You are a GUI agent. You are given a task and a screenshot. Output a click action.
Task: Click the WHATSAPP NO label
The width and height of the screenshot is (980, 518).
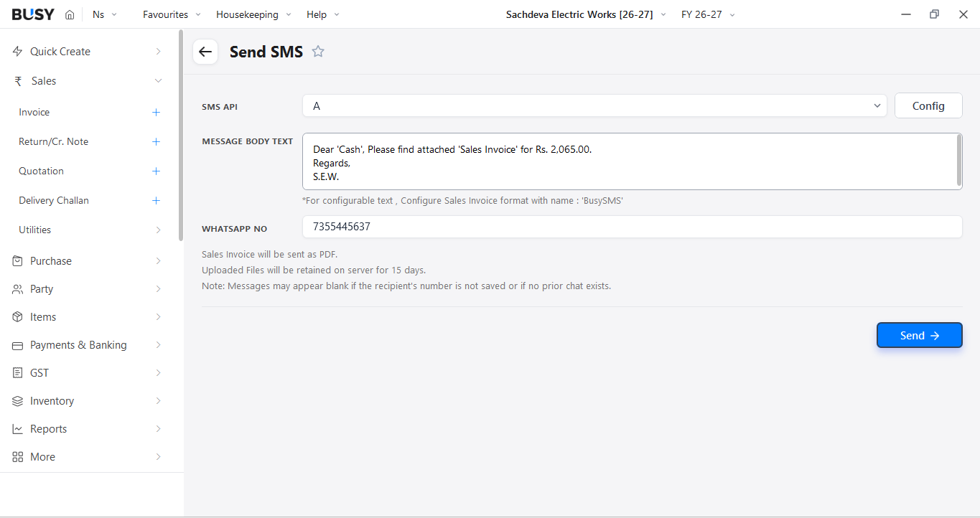(x=235, y=229)
